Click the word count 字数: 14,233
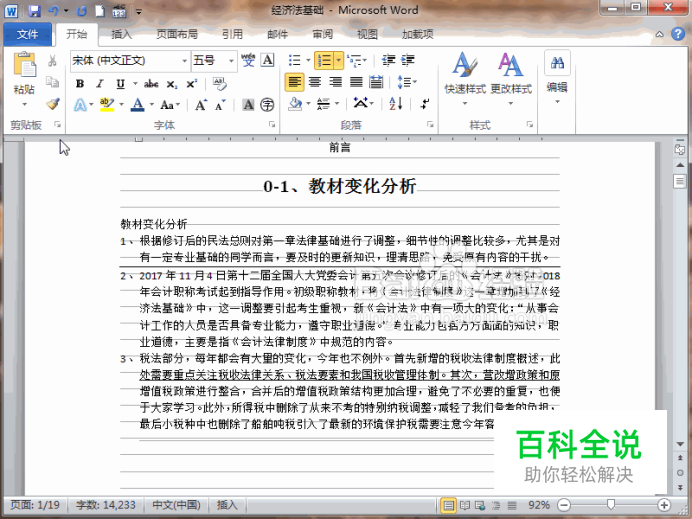This screenshot has height=519, width=692. click(105, 505)
